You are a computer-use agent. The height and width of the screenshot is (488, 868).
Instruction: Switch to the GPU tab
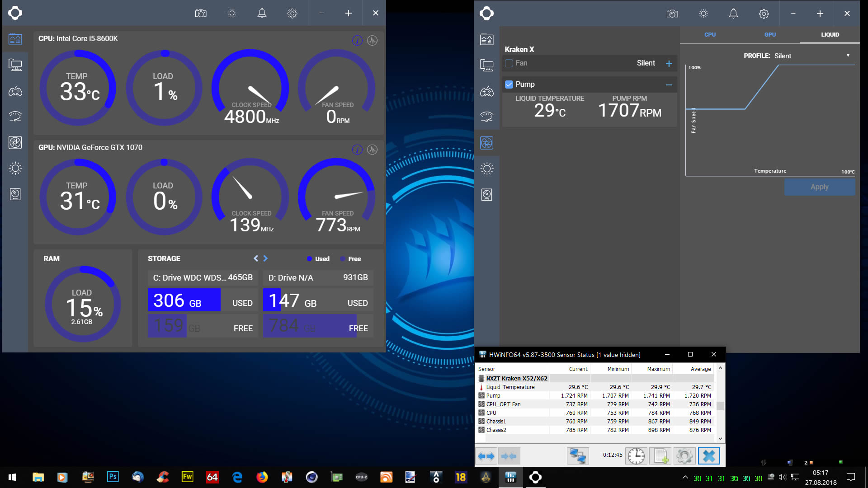click(770, 35)
